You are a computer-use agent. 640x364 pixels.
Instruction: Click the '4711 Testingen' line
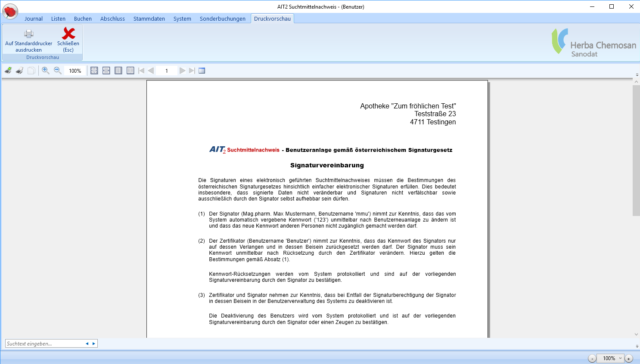pyautogui.click(x=433, y=122)
